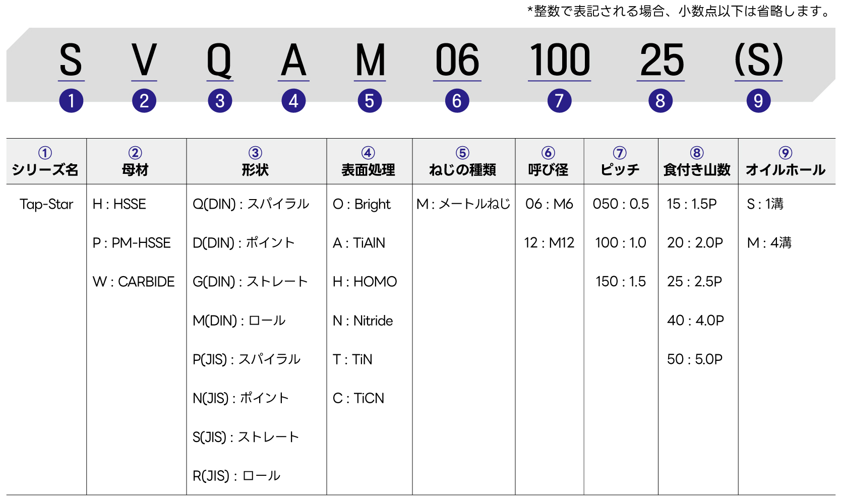Click the blue circle numbered 5

click(x=370, y=101)
